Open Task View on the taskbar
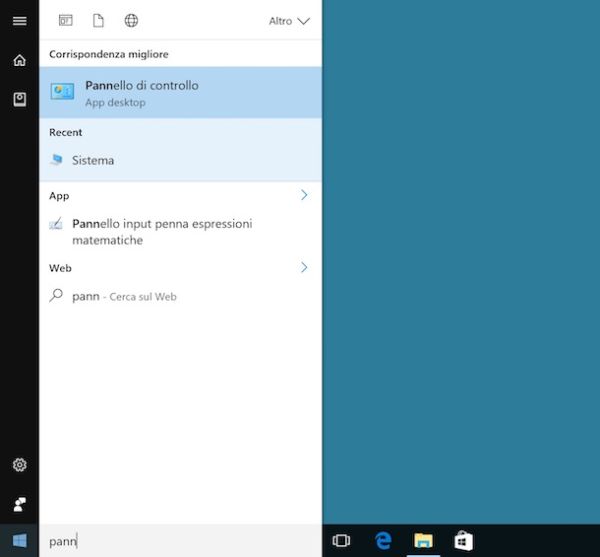The width and height of the screenshot is (600, 557). (341, 541)
